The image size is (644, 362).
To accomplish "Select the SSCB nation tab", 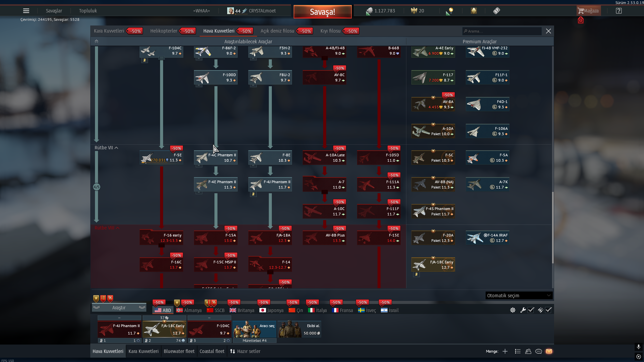I will [x=216, y=310].
